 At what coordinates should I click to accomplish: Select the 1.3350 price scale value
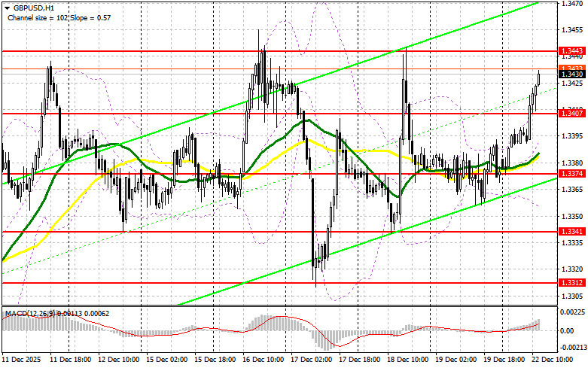571,216
